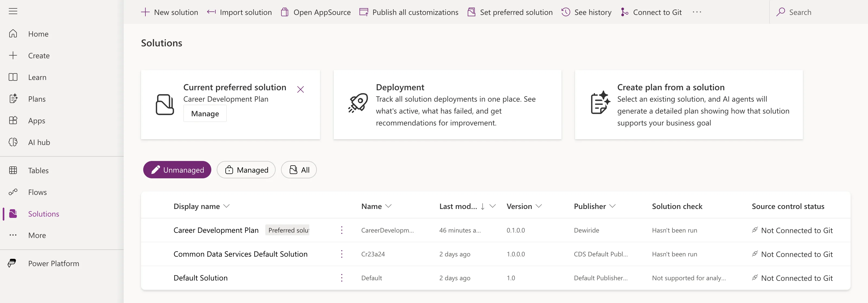Open AI hub in the sidebar
The height and width of the screenshot is (303, 868).
click(x=39, y=142)
